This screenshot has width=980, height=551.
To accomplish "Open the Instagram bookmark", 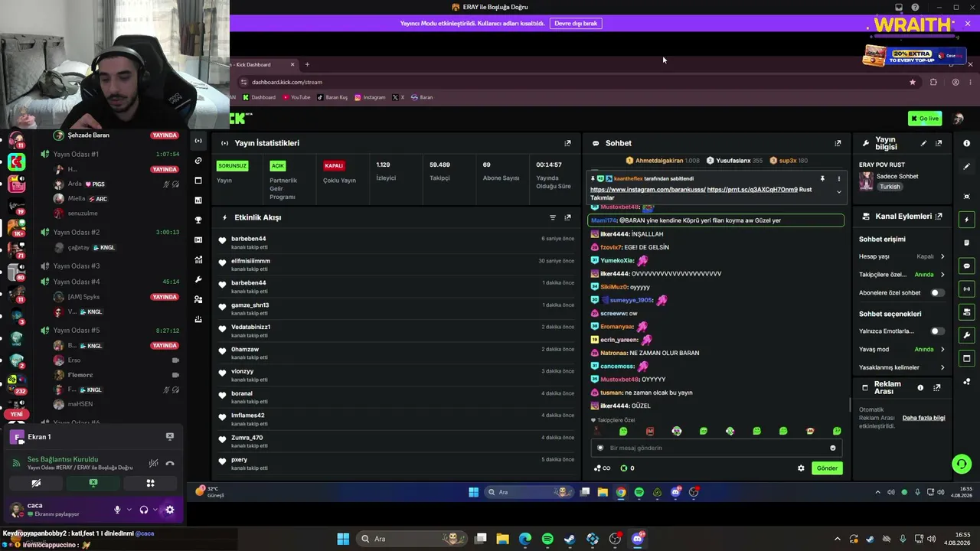I will coord(370,97).
